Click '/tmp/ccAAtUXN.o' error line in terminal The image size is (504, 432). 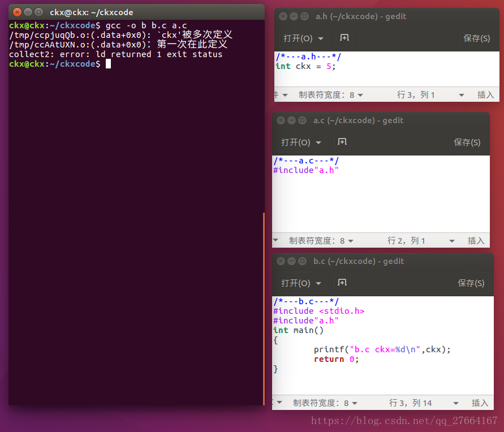118,45
